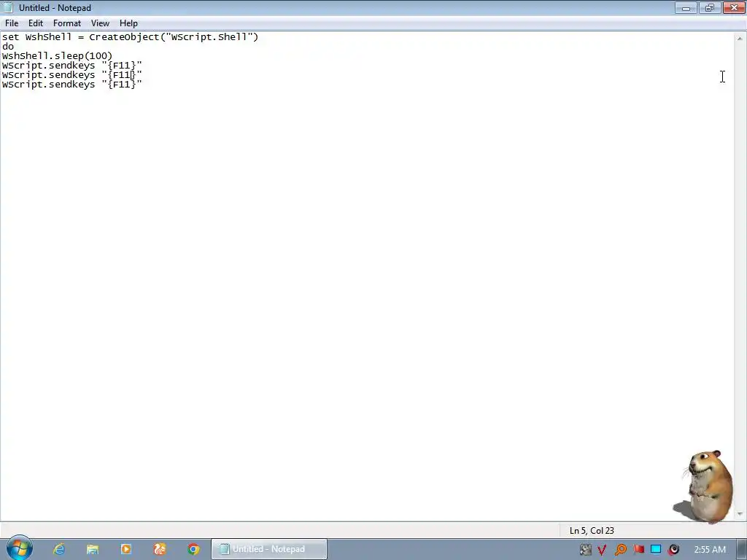
Task: Click the checkered tray icon
Action: point(586,550)
